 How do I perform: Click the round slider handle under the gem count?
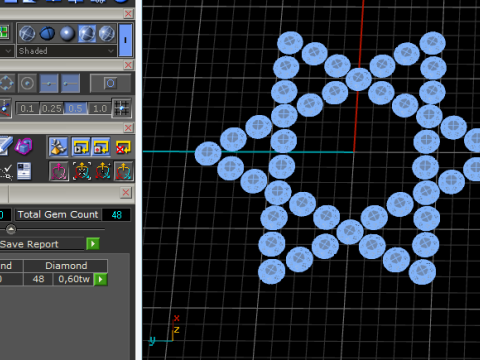(11, 229)
